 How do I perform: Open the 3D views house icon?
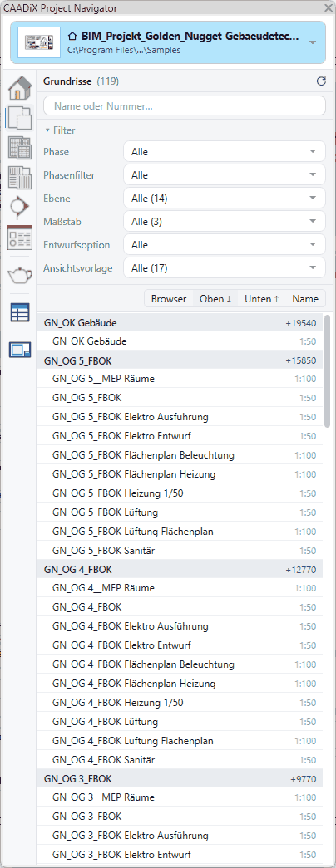[19, 88]
